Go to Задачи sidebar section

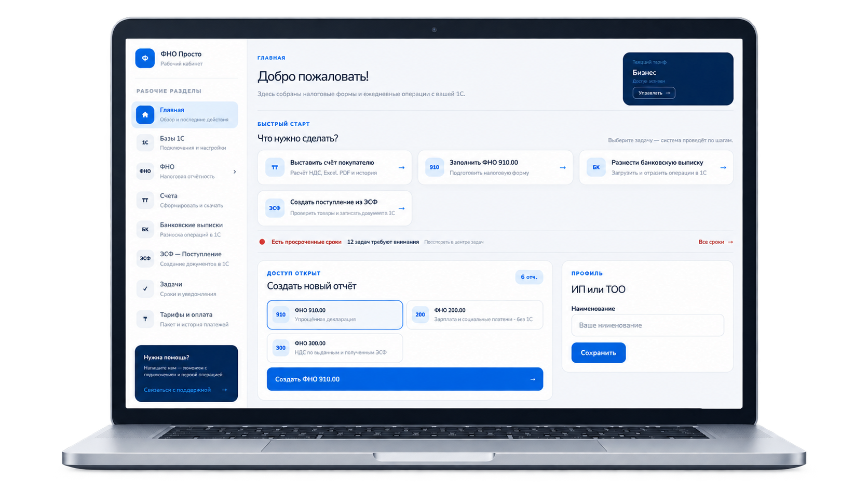(185, 288)
